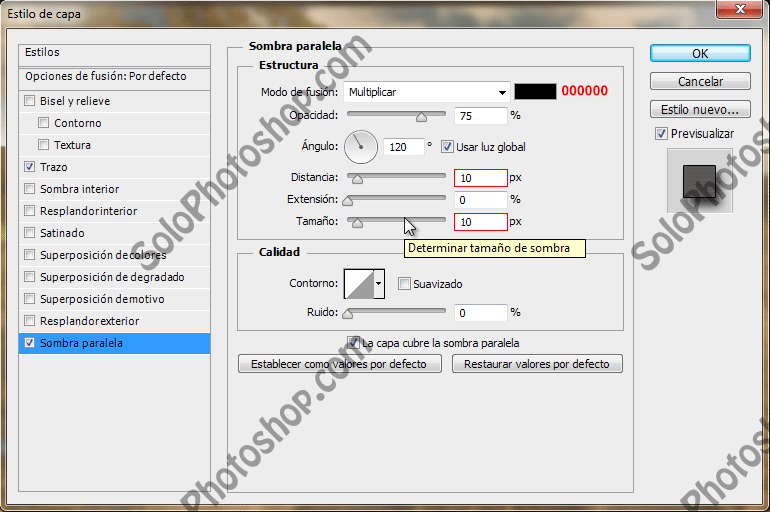Select the Estilos panel header

[114, 54]
